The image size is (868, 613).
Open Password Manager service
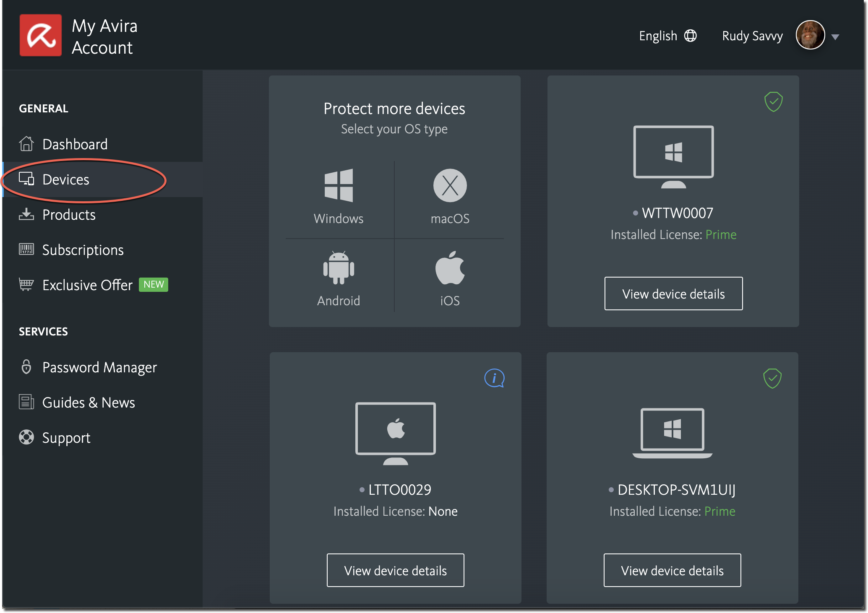coord(102,367)
